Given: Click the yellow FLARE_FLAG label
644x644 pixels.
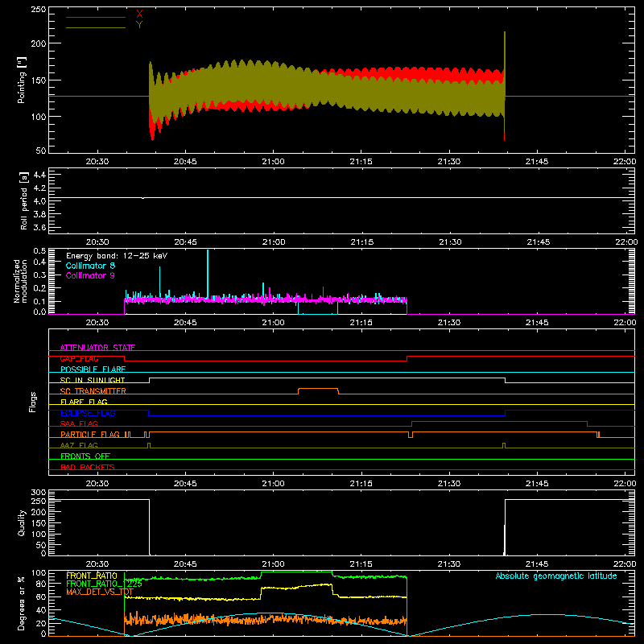Looking at the screenshot, I should click(x=84, y=402).
